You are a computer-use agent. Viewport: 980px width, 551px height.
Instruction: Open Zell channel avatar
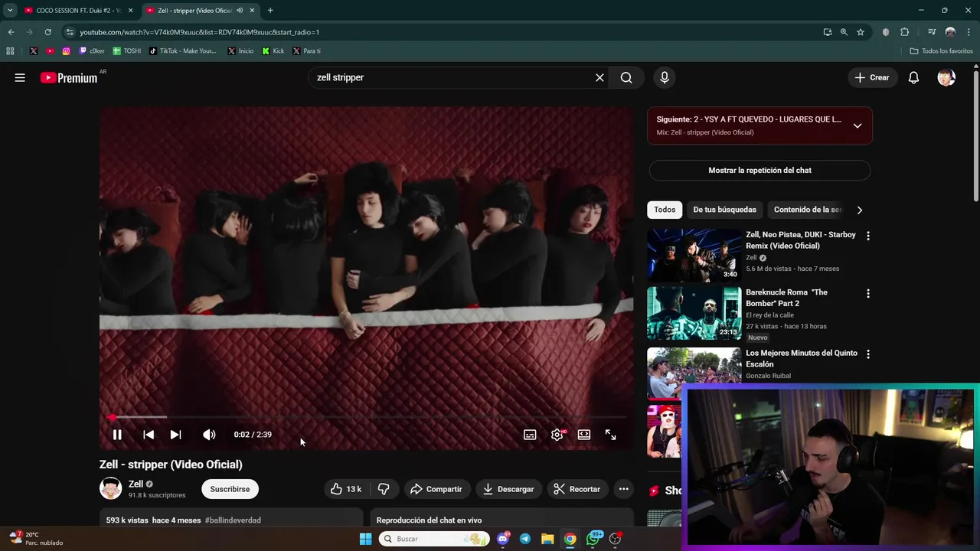(x=111, y=488)
